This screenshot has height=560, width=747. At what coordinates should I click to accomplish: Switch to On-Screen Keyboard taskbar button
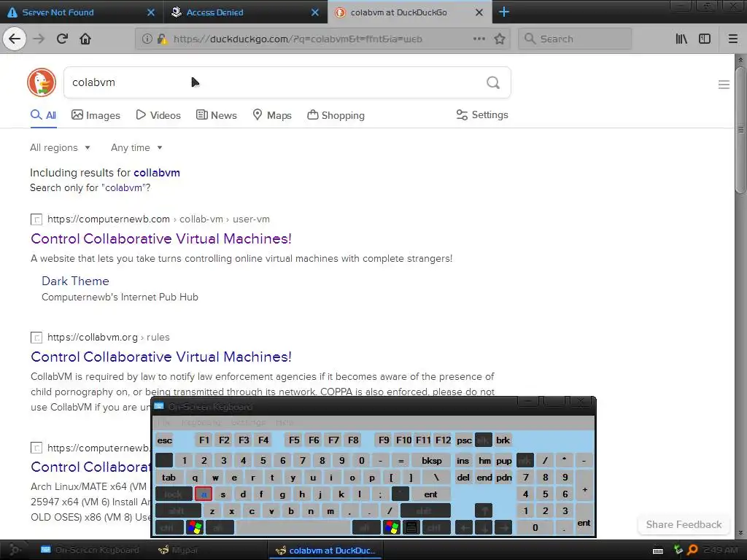pos(90,550)
